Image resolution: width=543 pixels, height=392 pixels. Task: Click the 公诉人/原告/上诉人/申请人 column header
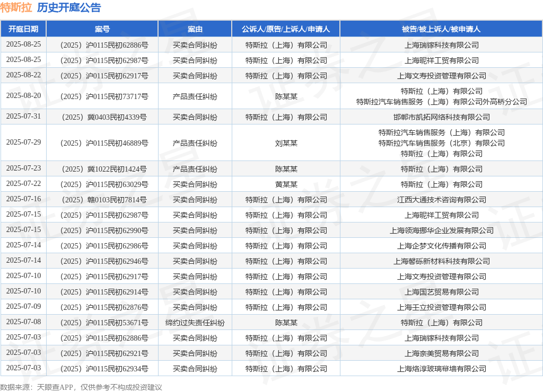tap(286, 29)
